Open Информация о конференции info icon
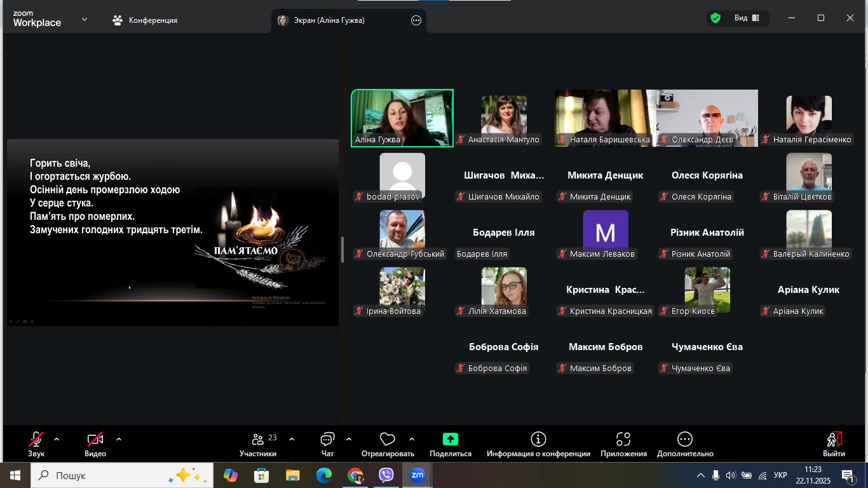 point(538,440)
